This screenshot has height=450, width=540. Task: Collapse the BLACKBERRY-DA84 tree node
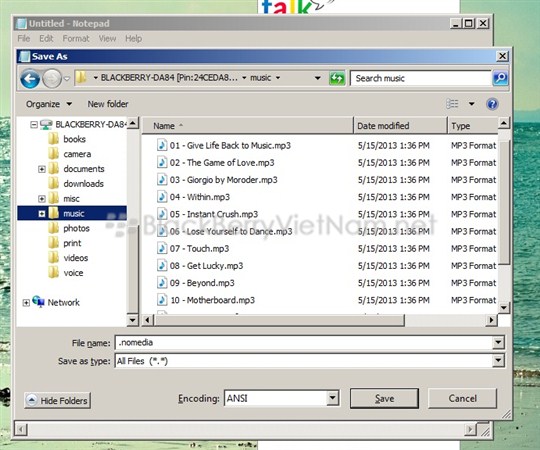tap(33, 125)
